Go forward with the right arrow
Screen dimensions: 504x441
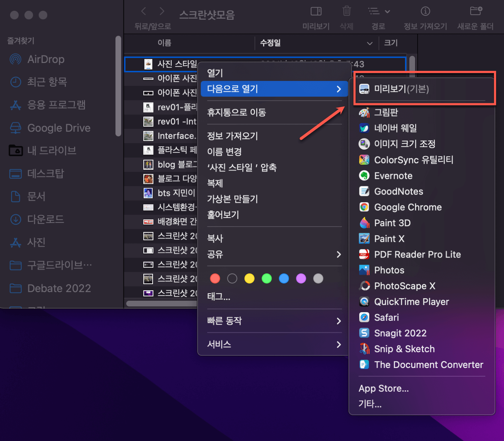pyautogui.click(x=162, y=11)
